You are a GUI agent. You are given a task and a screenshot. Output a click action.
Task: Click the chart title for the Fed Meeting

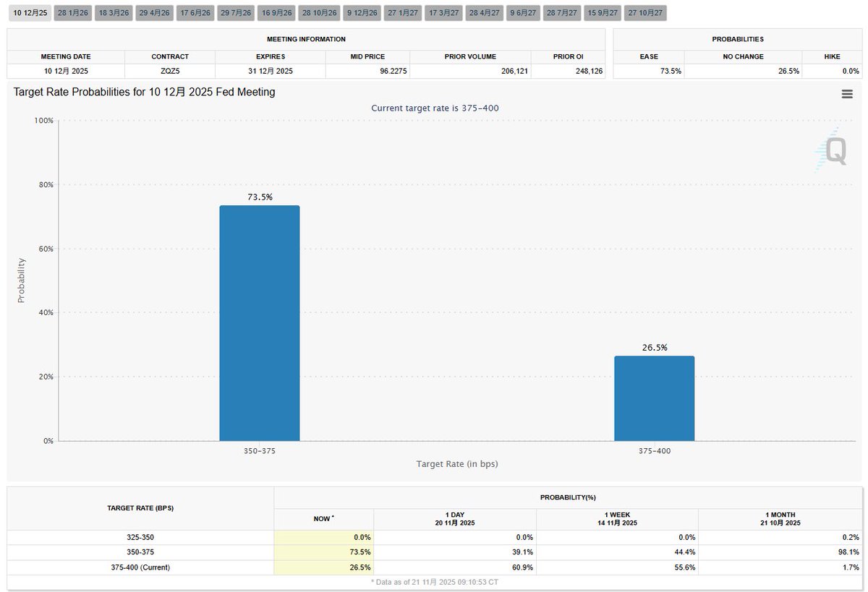144,93
